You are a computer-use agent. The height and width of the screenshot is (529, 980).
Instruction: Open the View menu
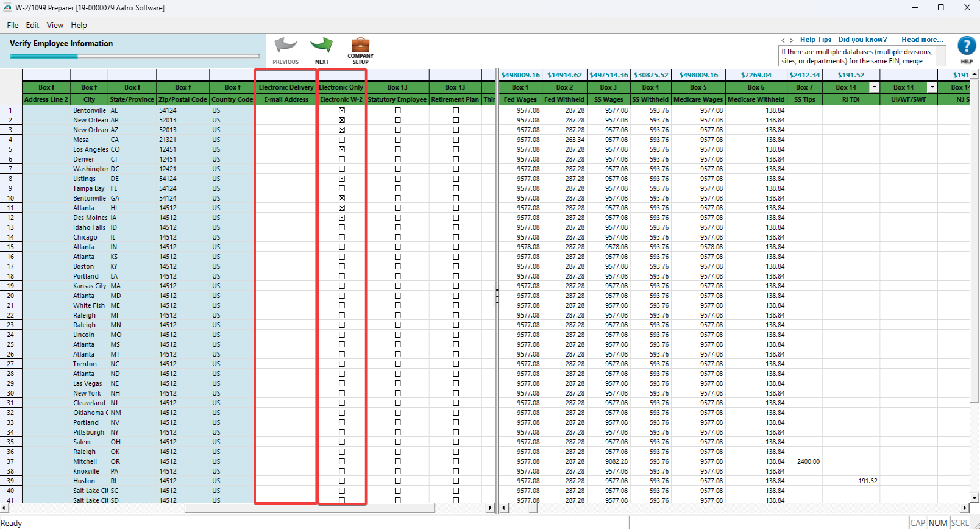[x=55, y=25]
